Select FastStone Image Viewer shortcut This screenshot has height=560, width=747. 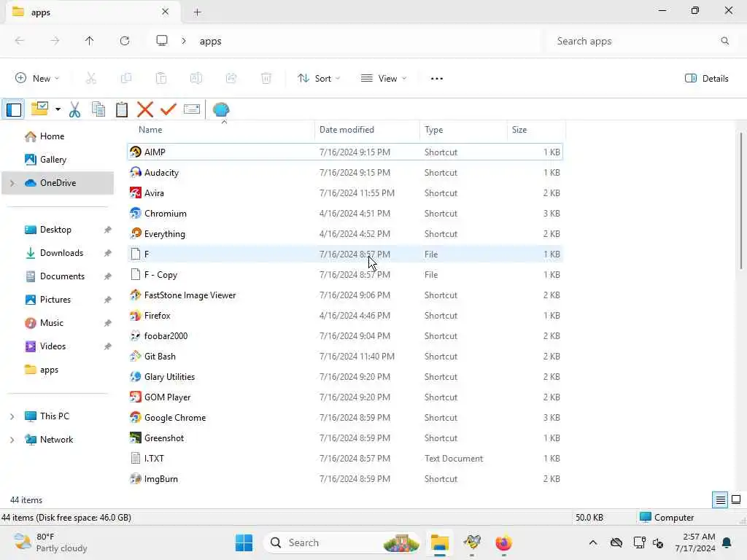coord(345,295)
